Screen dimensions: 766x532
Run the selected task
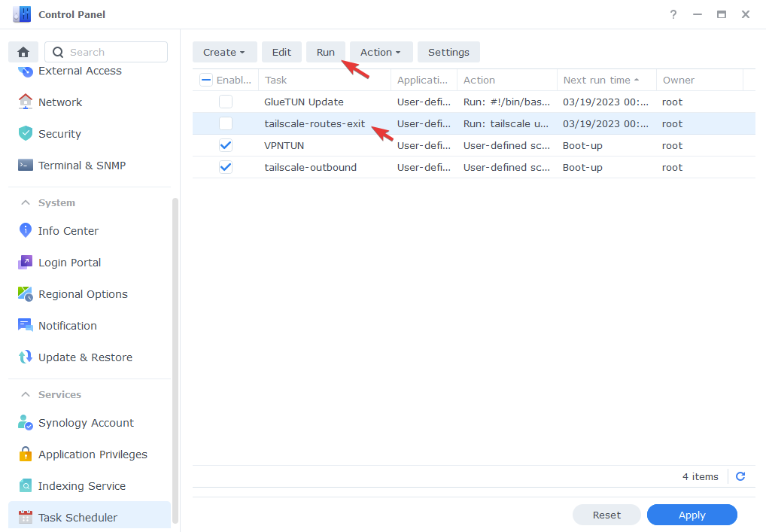(325, 52)
